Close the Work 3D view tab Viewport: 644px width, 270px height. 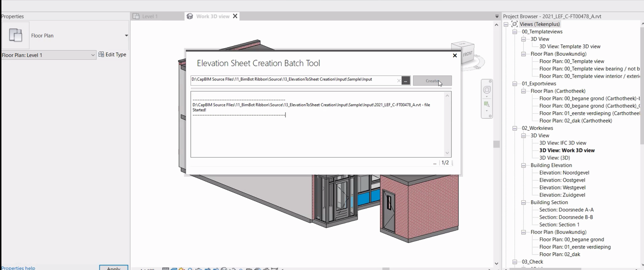tap(235, 16)
